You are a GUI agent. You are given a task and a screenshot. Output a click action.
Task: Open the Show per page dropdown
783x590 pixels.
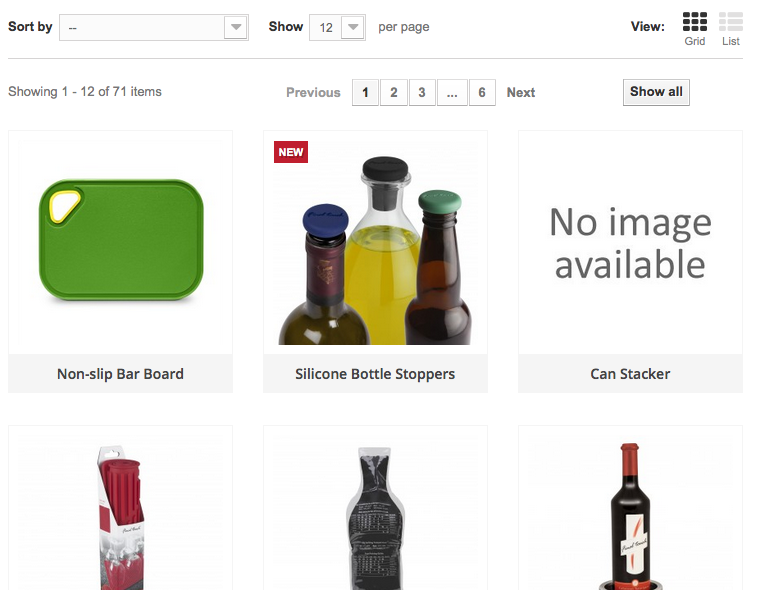click(x=337, y=27)
